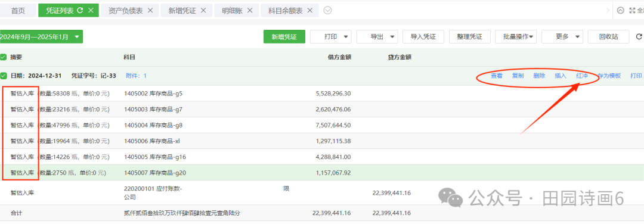Click the fullscreen icon at top right
Viewport: 644px width, 224px height.
coord(632,11)
